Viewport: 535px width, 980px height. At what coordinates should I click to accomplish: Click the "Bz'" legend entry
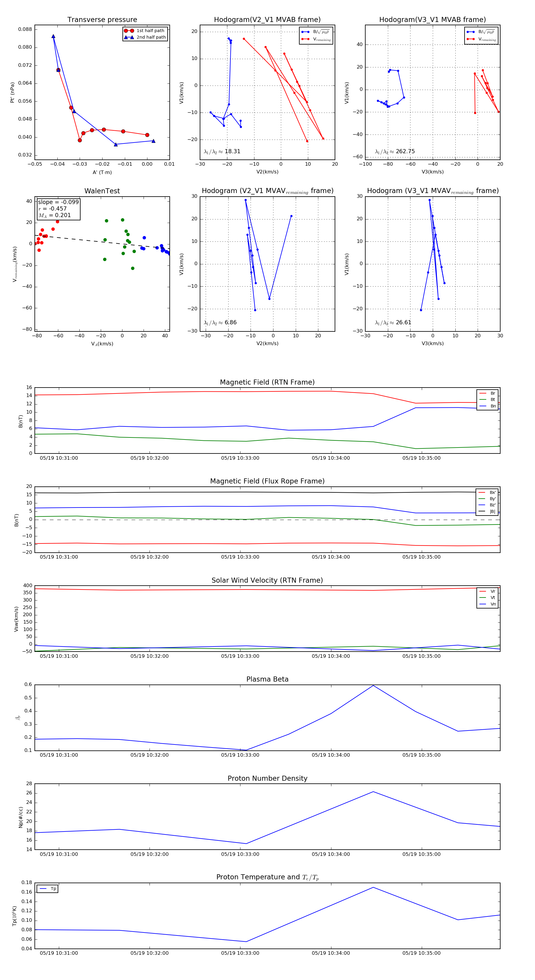[x=487, y=505]
